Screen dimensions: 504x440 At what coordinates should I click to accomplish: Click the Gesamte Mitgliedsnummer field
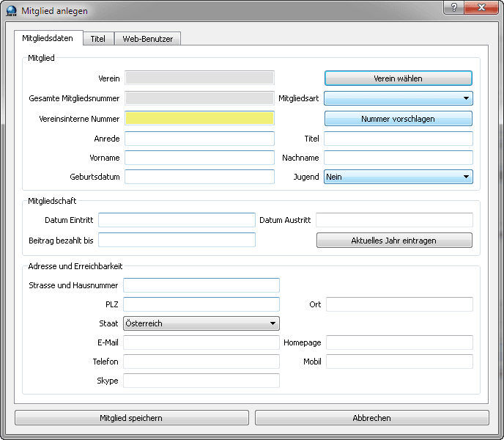199,98
